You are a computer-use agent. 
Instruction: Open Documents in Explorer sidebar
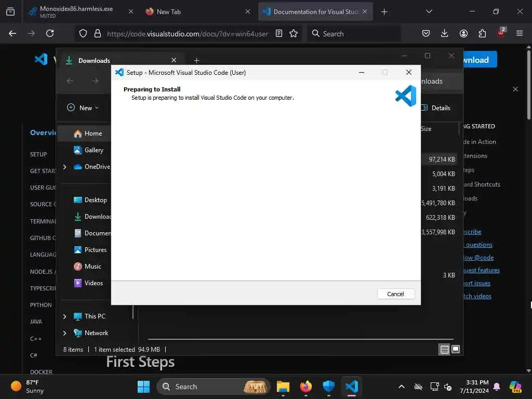coord(91,233)
